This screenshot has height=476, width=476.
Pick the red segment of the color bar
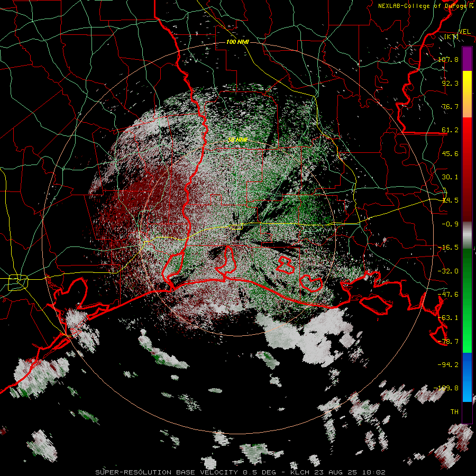pyautogui.click(x=467, y=169)
